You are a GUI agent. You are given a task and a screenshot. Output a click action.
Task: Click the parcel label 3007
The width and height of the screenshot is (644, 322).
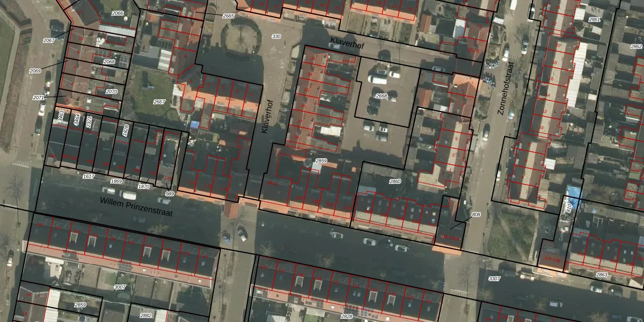(120, 287)
